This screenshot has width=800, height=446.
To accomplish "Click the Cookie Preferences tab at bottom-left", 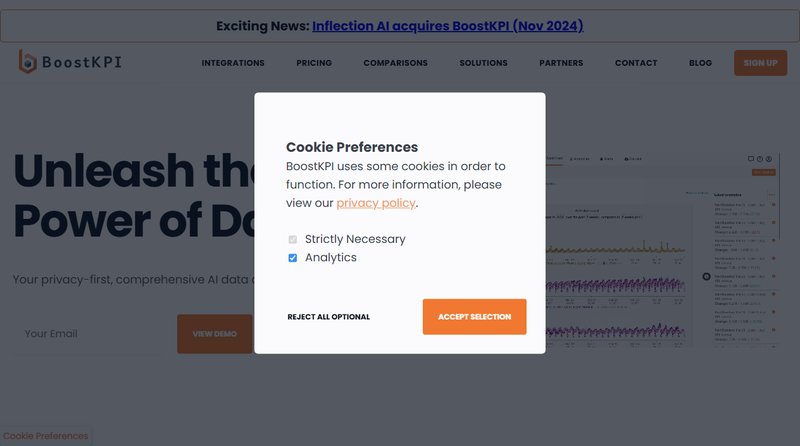I will click(x=46, y=436).
